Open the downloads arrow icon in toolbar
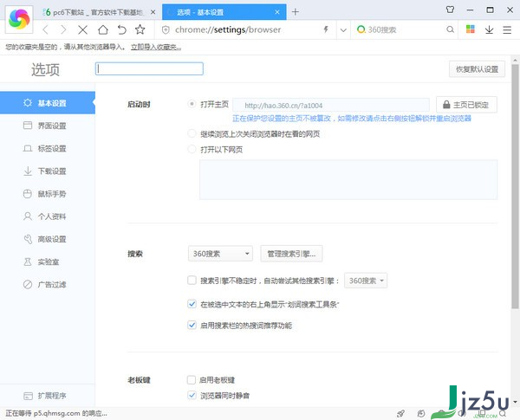Viewport: 520px width, 420px height. pos(489,29)
